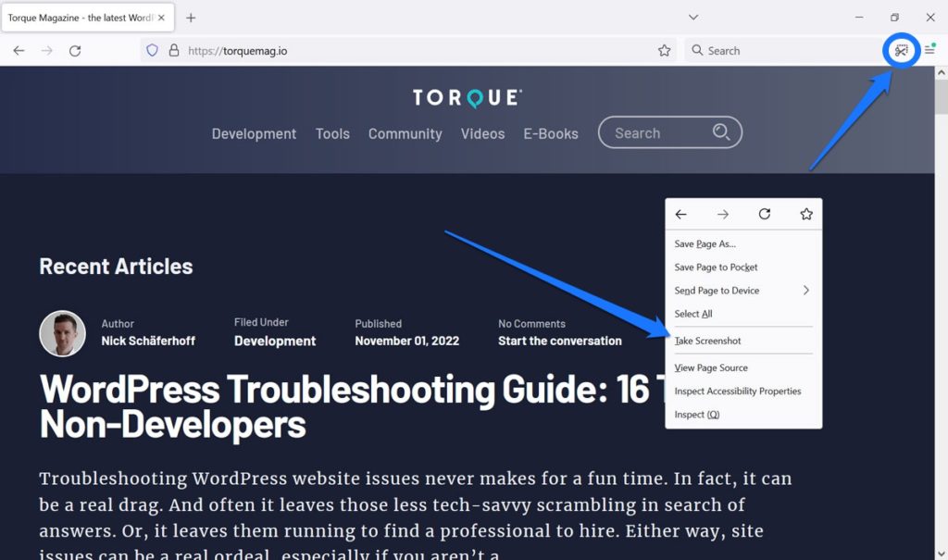Click the vertical scrollbar thumb
948x560 pixels.
[x=941, y=97]
